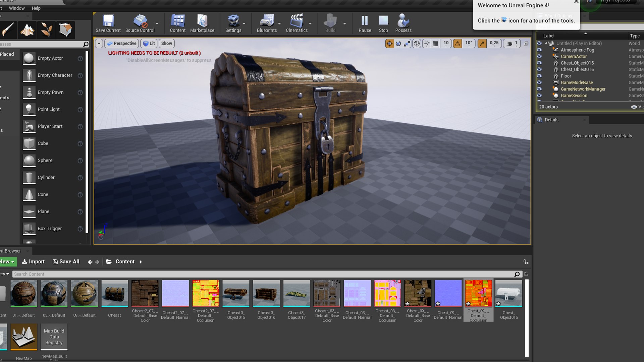Open the Cinematics clapperboard icon

click(297, 23)
